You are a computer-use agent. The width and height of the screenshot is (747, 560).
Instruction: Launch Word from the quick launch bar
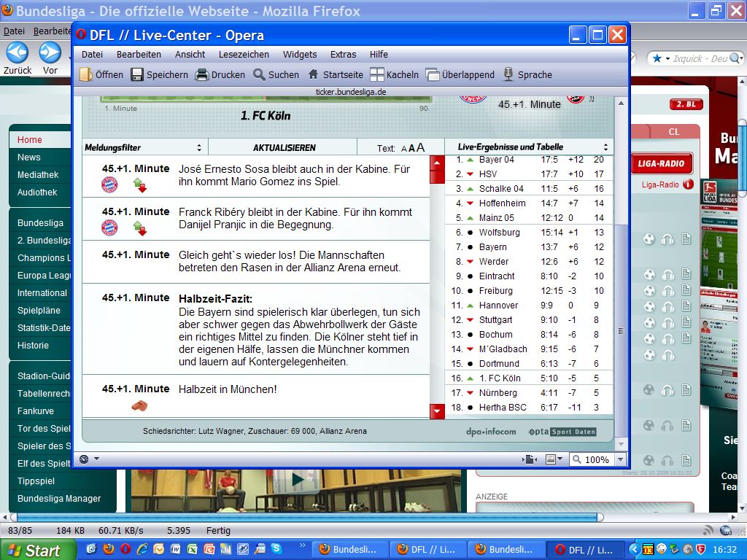(x=175, y=549)
